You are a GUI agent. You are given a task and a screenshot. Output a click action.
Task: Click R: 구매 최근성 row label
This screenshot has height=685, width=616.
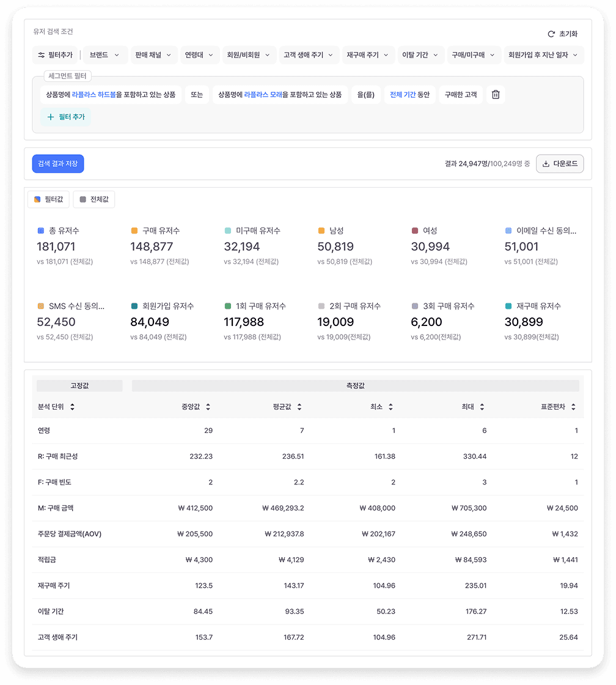57,456
